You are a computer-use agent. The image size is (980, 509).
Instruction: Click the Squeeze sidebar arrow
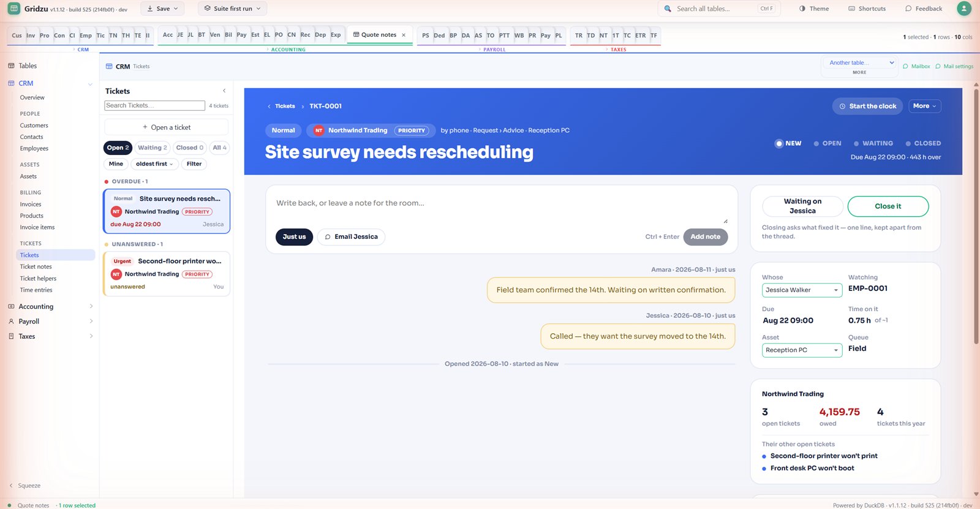click(x=11, y=486)
